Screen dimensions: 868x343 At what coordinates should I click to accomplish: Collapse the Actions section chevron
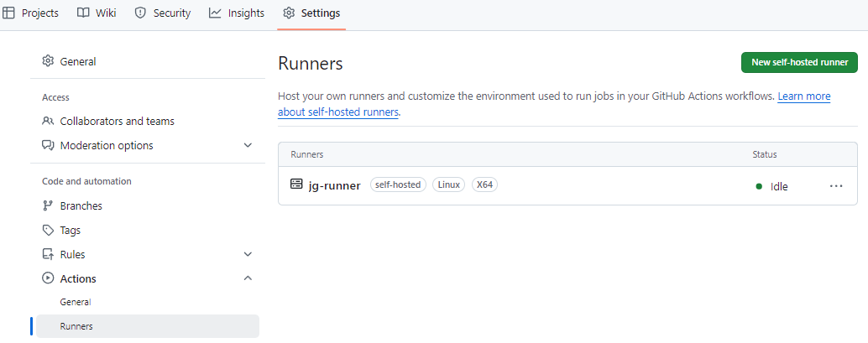(x=248, y=278)
